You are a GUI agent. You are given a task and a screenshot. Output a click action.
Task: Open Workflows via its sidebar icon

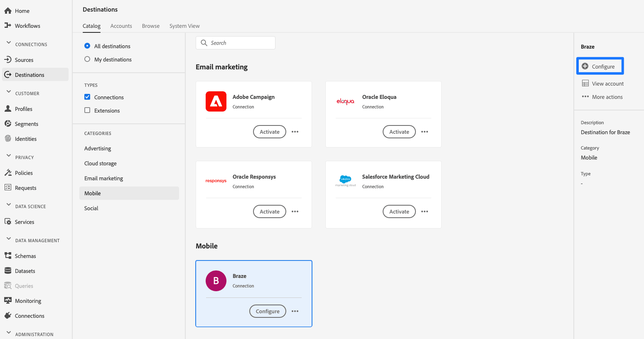(7, 26)
